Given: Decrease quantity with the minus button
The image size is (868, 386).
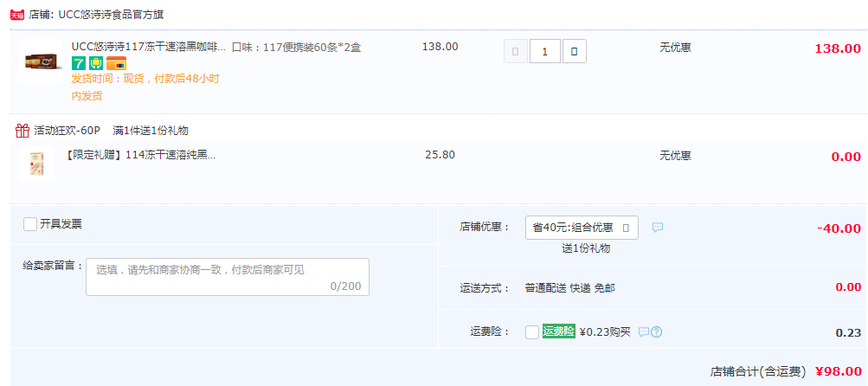Looking at the screenshot, I should 516,52.
